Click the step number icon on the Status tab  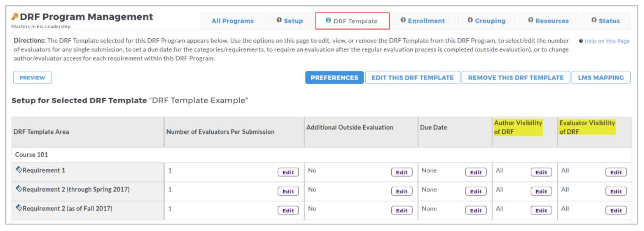[594, 20]
